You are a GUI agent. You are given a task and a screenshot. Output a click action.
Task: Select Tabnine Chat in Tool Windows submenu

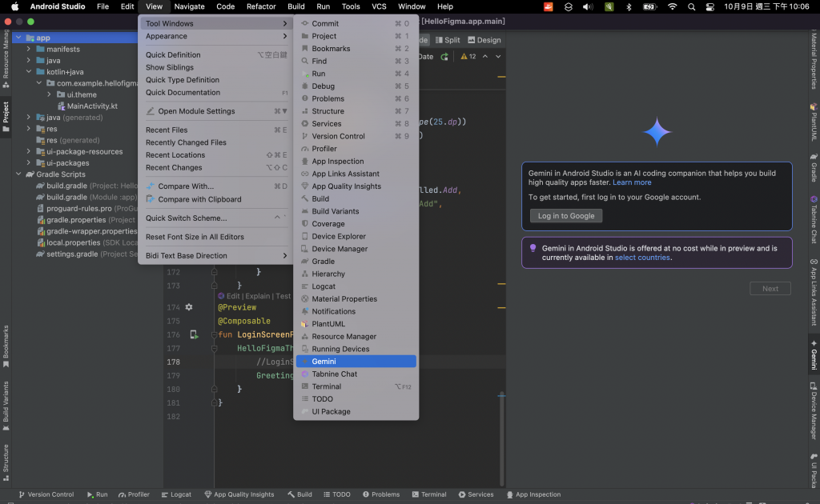tap(356, 374)
